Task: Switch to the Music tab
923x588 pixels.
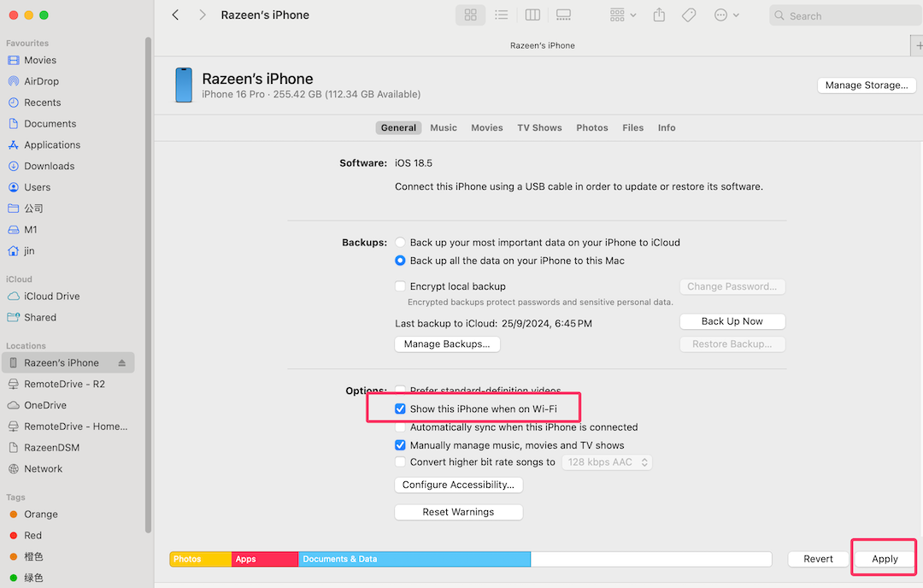Action: 444,127
